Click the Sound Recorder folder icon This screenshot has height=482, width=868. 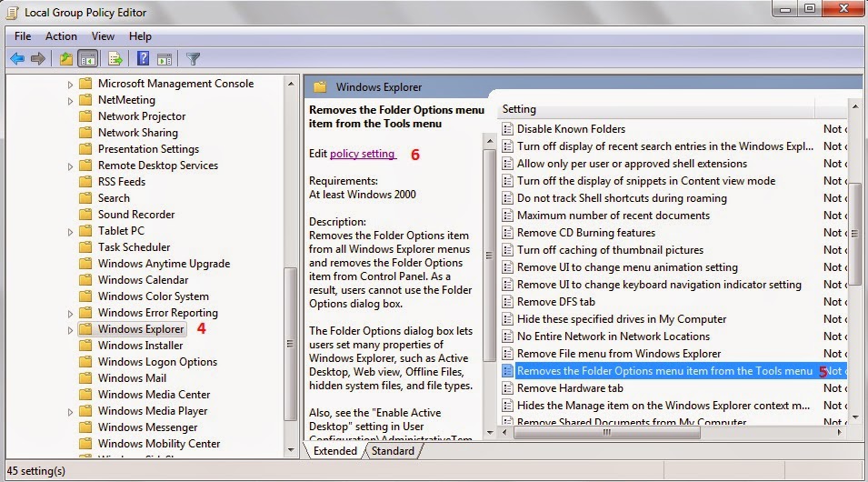click(x=85, y=215)
